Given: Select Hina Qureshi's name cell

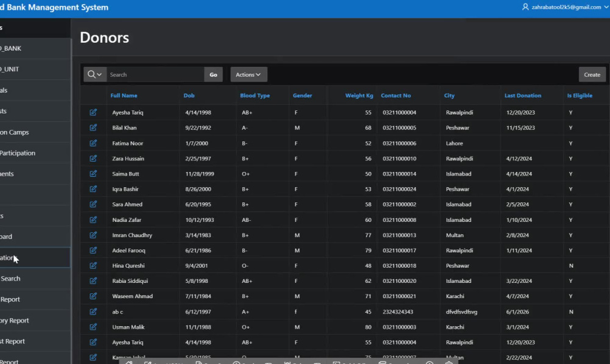Looking at the screenshot, I should pyautogui.click(x=128, y=266).
